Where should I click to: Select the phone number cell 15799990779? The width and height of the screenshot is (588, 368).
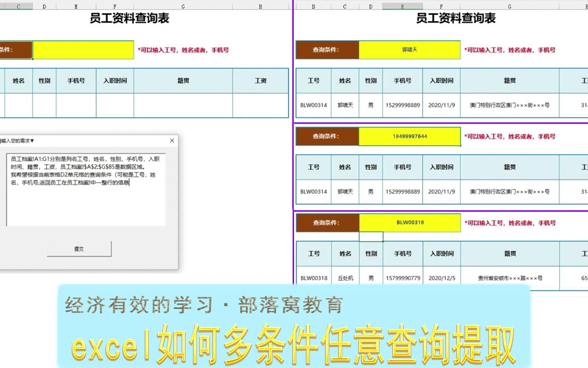(403, 278)
